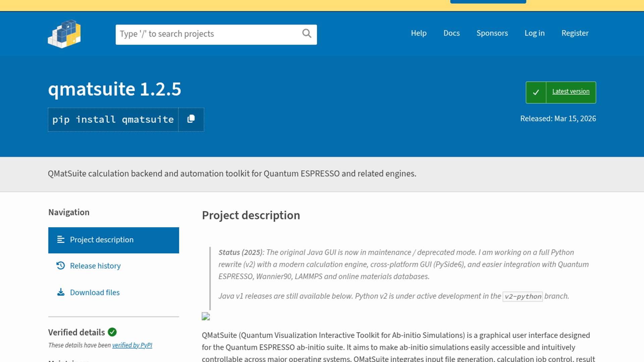Open the Docs link
The height and width of the screenshot is (362, 644).
[x=451, y=33]
